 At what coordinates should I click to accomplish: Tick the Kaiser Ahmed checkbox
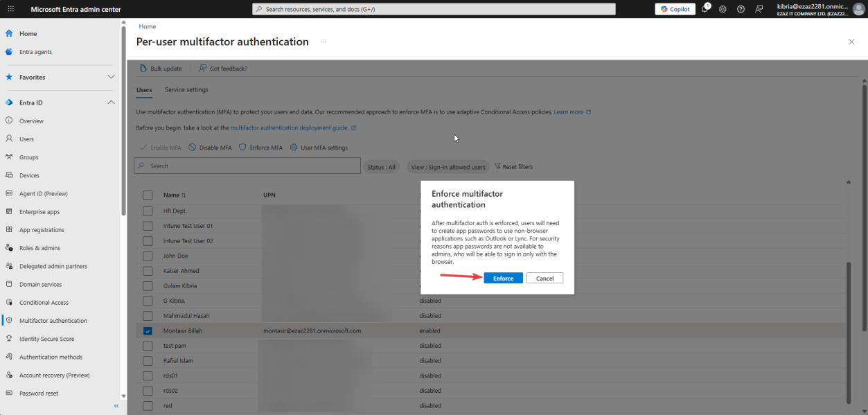[x=148, y=271]
